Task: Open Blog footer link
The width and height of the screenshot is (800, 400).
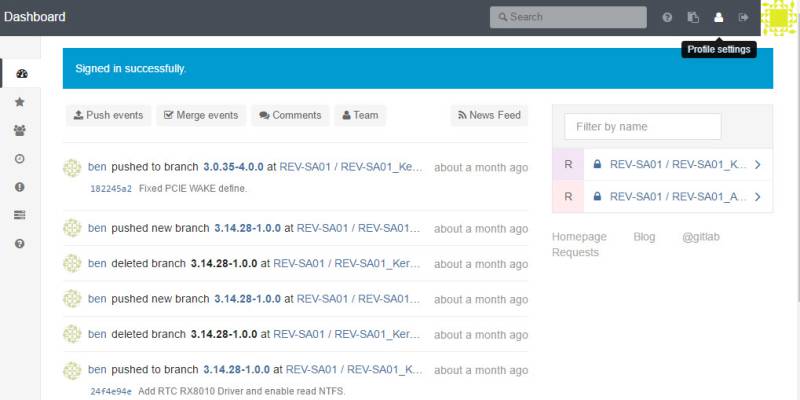Action: 644,237
